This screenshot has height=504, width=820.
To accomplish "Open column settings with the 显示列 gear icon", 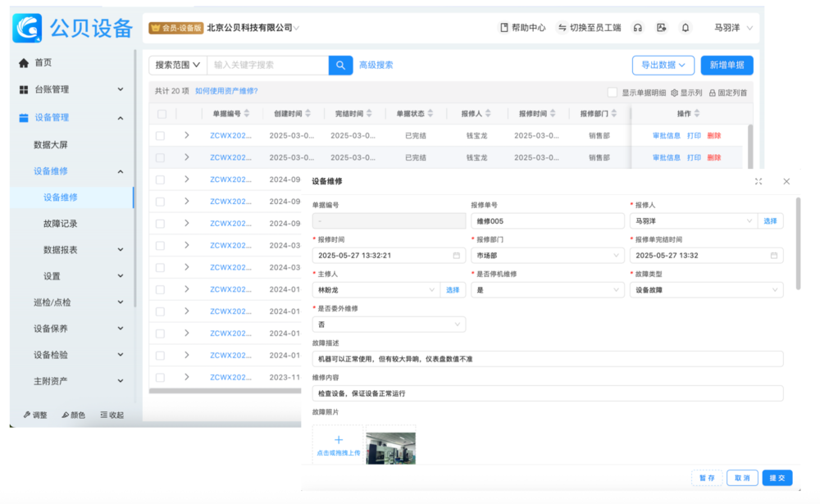I will (675, 92).
